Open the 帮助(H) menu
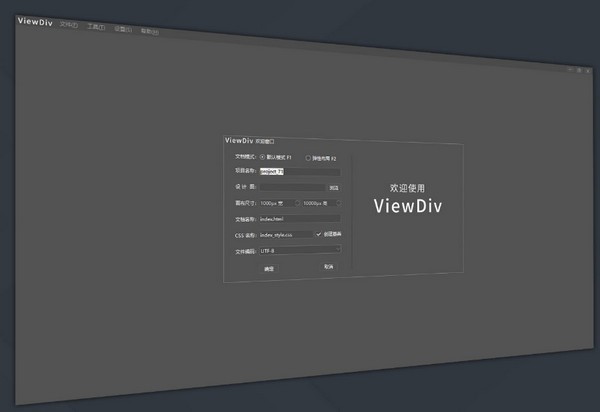 pyautogui.click(x=150, y=31)
